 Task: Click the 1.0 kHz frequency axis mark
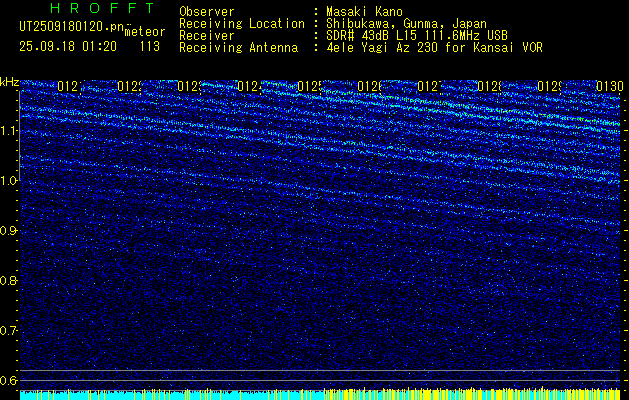[x=9, y=181]
